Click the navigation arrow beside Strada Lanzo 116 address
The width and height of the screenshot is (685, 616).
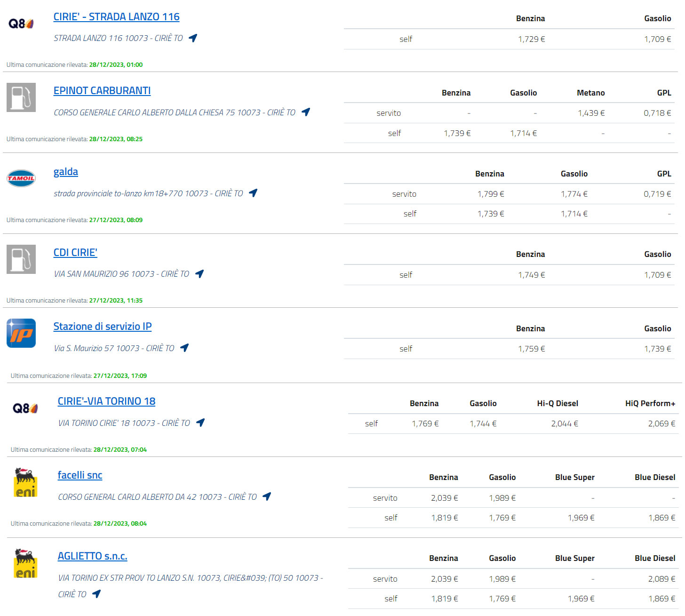click(193, 38)
